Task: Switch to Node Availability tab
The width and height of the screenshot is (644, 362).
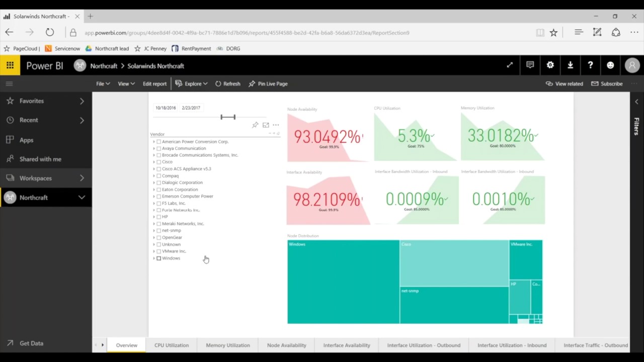Action: click(286, 345)
